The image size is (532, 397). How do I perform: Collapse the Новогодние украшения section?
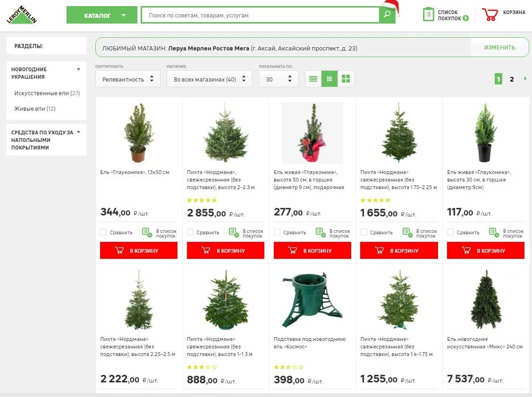(x=78, y=69)
